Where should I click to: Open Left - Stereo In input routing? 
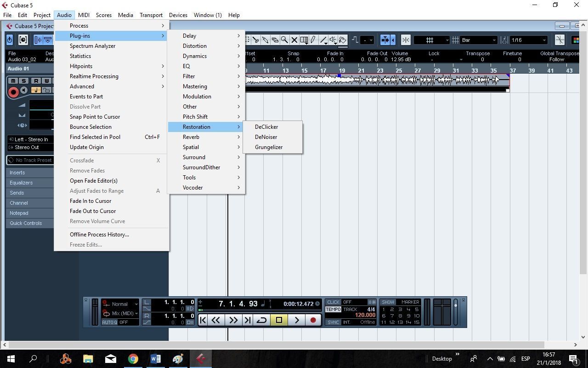(30, 139)
